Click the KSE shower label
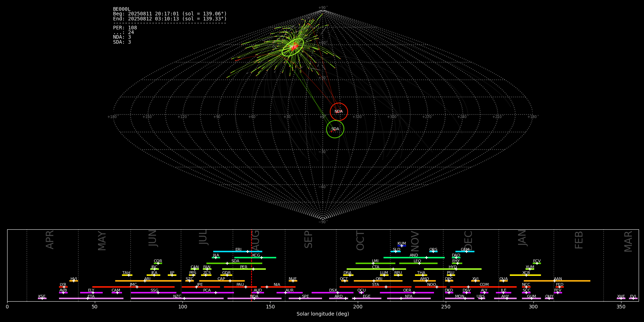Viewport: 644px width, 322px height. (42, 297)
